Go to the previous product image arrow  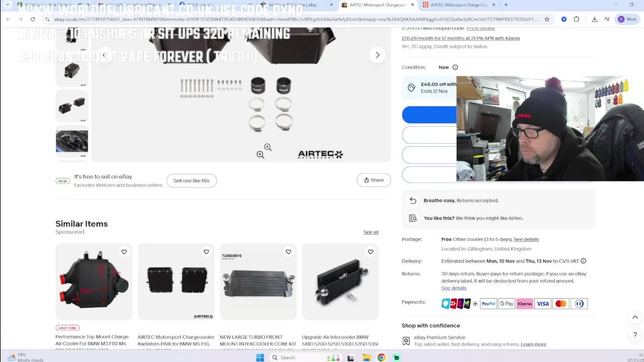pyautogui.click(x=104, y=55)
